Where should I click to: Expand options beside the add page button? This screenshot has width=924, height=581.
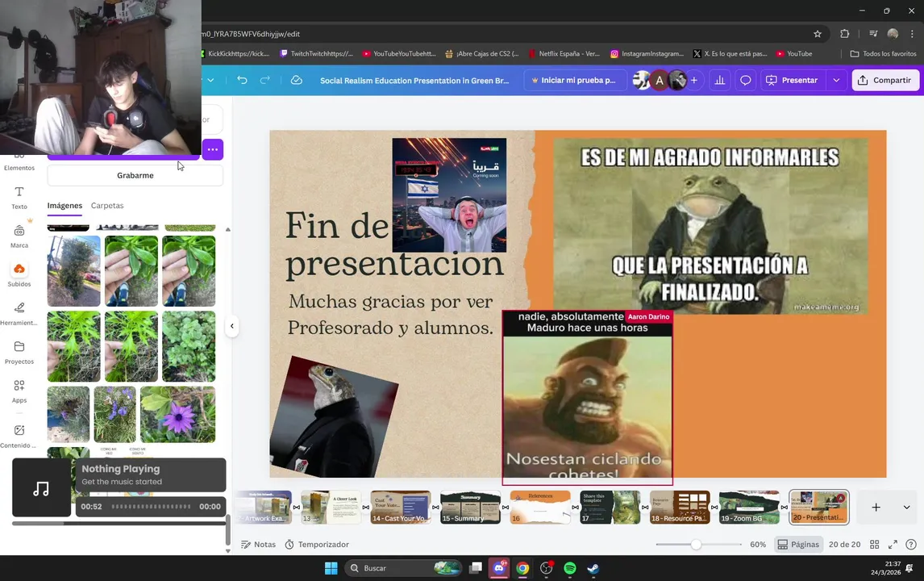click(x=906, y=508)
